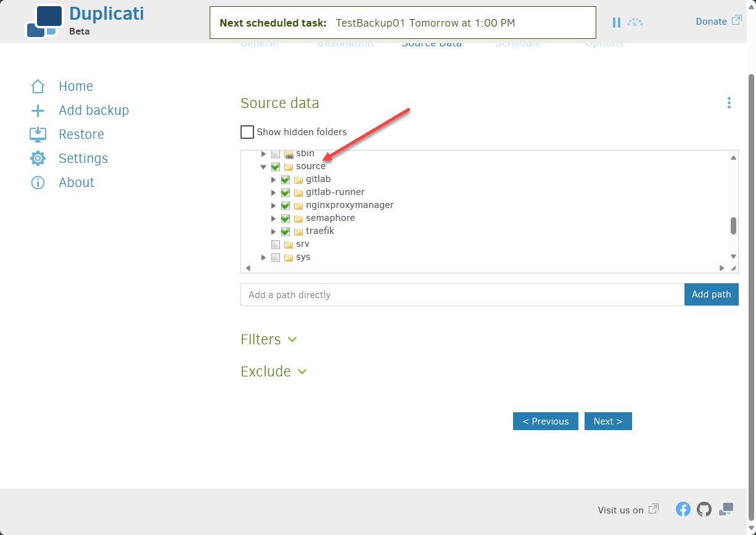Screen dimensions: 756x535
Task: Uncheck the semaphore folder checkbox
Action: tap(286, 218)
